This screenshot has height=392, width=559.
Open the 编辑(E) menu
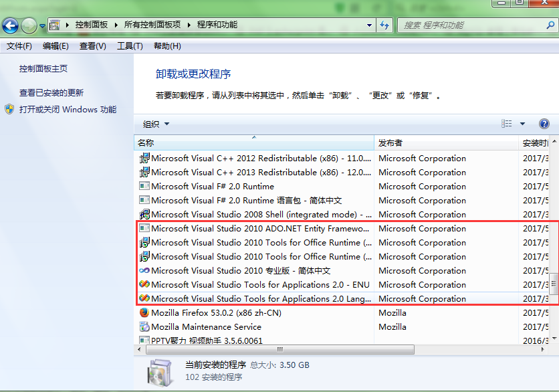pos(55,46)
